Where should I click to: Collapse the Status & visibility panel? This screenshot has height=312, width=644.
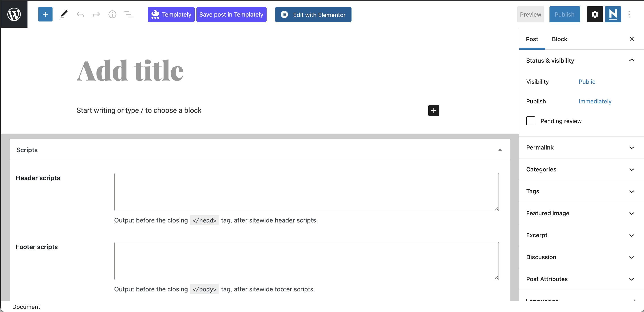tap(631, 60)
